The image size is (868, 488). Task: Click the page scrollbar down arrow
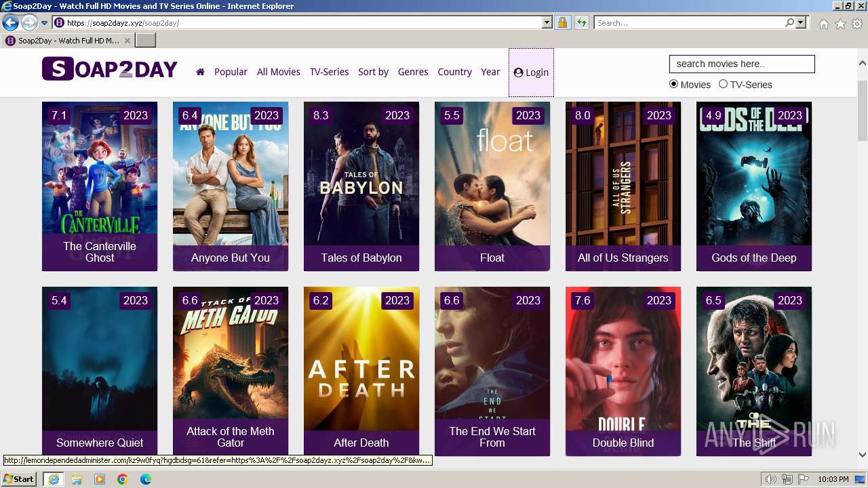[862, 455]
